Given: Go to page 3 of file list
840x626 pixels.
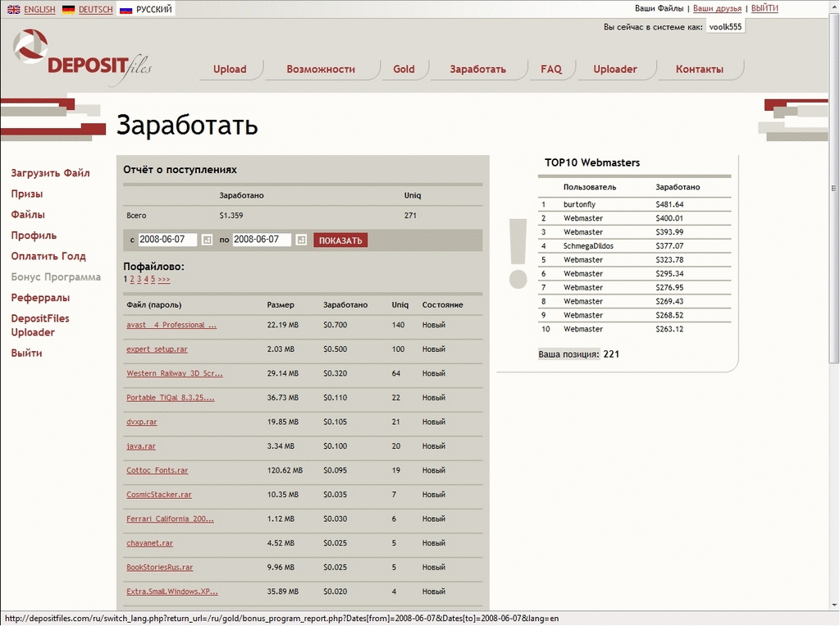Looking at the screenshot, I should 139,279.
